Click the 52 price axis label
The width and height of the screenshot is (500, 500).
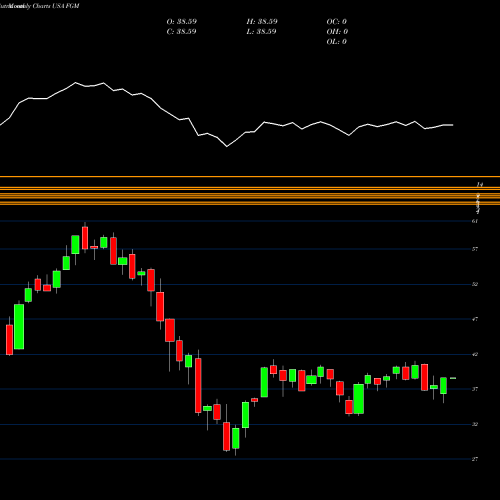(x=475, y=284)
